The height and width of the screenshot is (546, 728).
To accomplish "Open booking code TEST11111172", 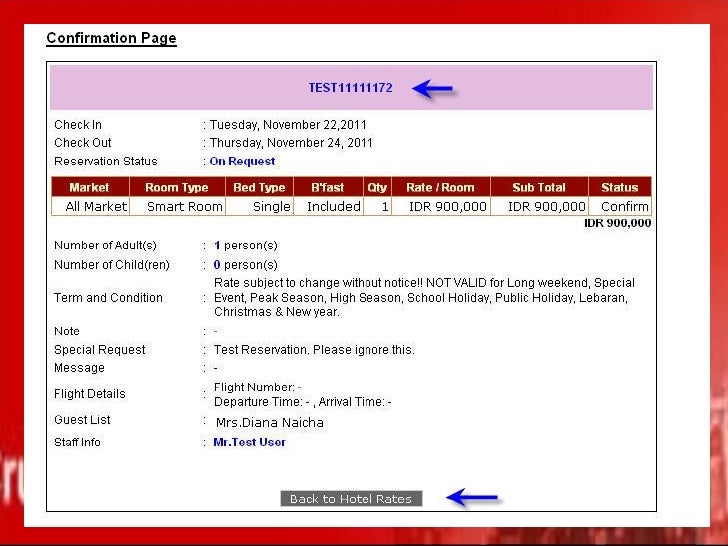I will click(351, 88).
